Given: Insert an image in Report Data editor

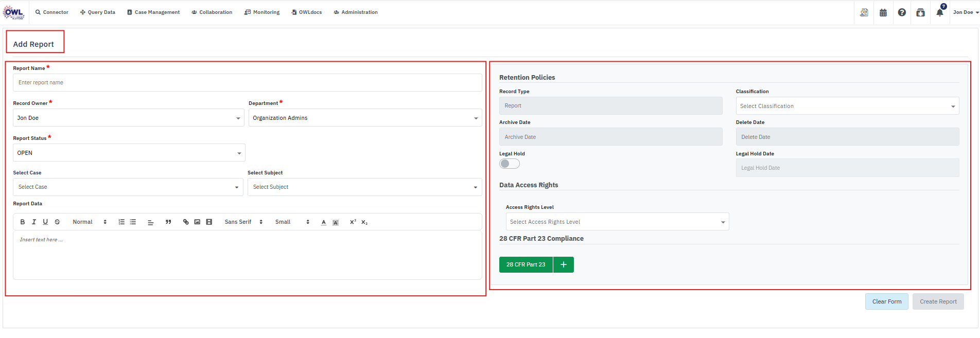Looking at the screenshot, I should pos(197,222).
